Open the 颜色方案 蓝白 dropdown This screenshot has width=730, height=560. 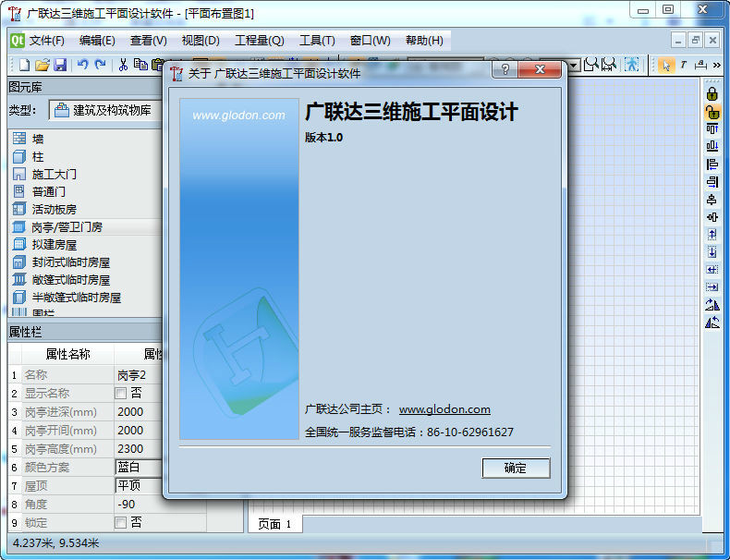click(139, 467)
